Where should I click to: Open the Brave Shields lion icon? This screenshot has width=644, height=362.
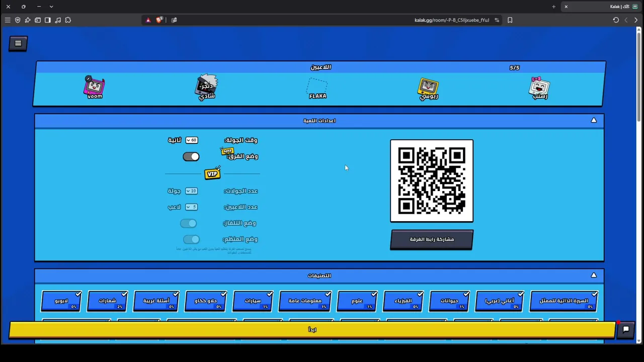click(159, 20)
